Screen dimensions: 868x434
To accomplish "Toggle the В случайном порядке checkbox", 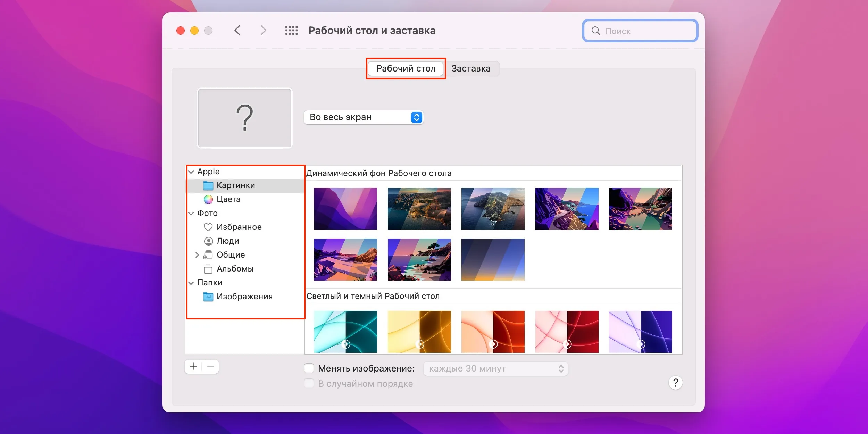I will (x=309, y=383).
